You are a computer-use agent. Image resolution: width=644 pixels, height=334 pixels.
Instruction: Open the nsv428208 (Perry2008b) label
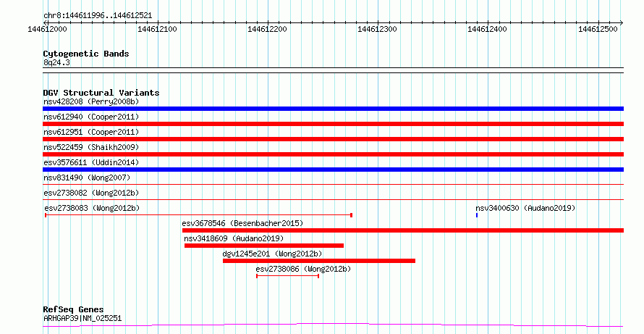coord(91,101)
